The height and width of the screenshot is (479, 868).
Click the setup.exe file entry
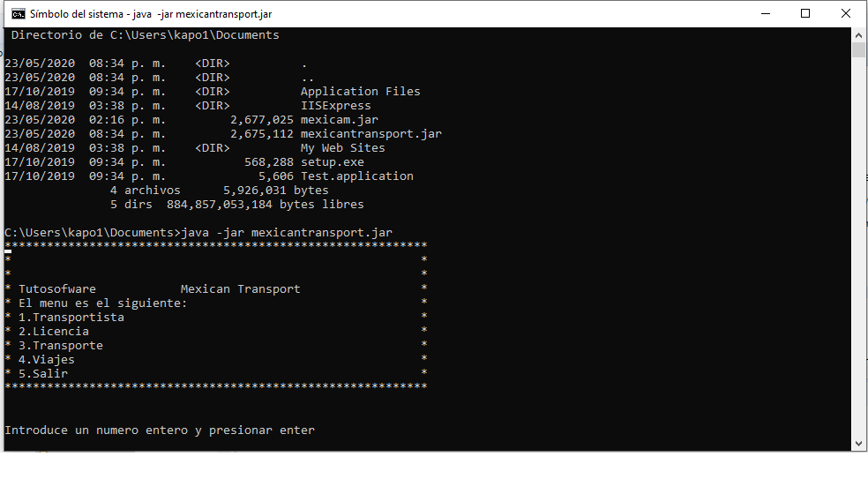point(184,162)
